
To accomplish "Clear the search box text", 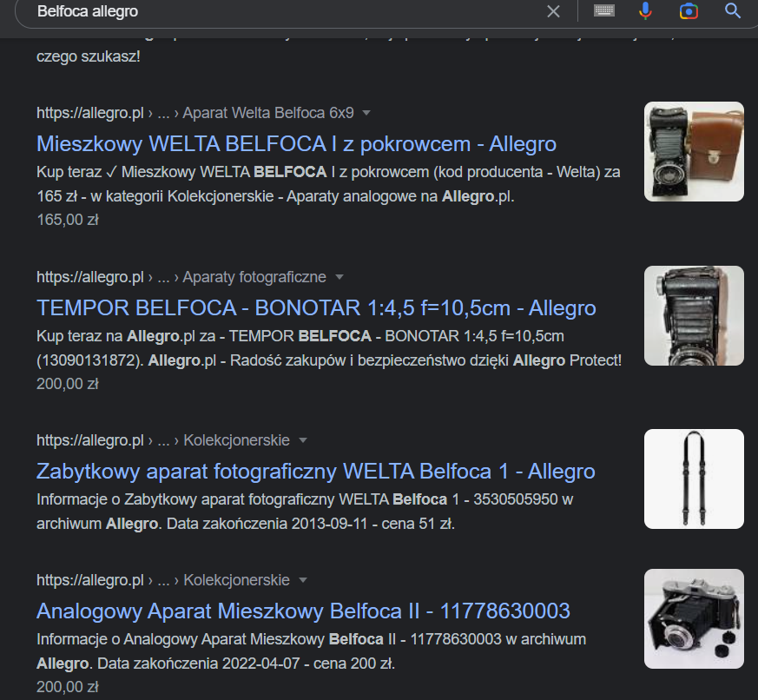I will (553, 11).
